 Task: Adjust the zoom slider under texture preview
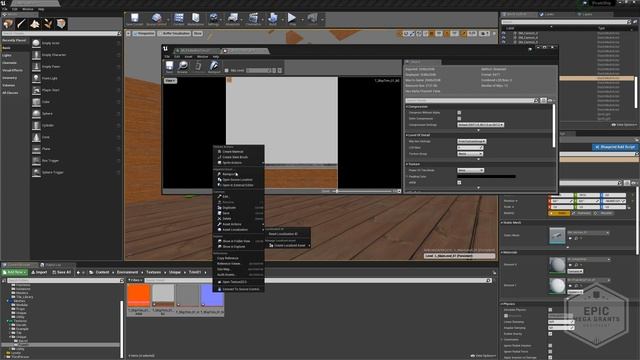363,191
